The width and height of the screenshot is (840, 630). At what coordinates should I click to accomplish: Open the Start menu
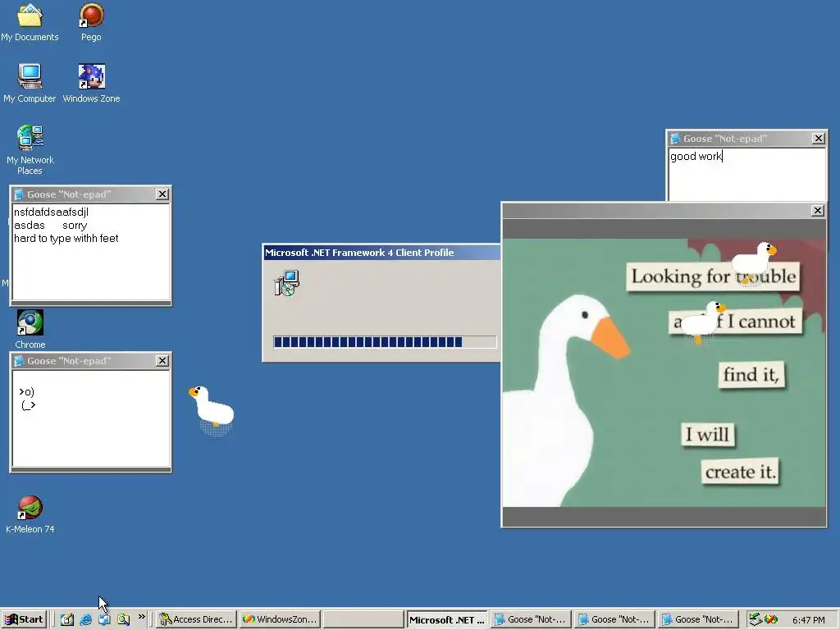tap(24, 619)
